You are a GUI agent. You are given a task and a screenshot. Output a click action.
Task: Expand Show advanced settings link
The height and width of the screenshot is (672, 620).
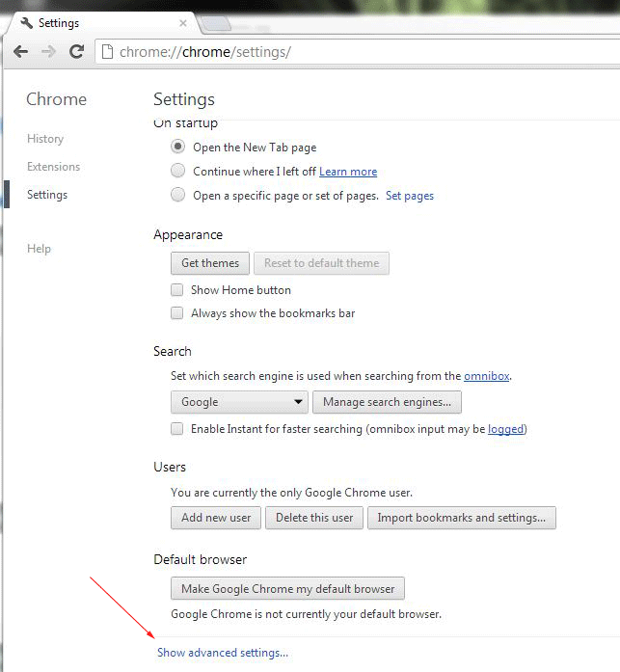coord(223,653)
